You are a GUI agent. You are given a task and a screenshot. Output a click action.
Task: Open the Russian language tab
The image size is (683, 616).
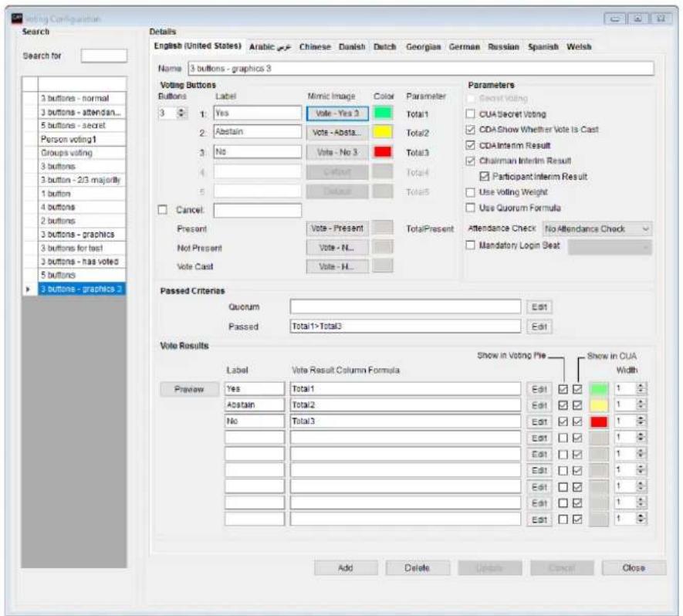pos(503,47)
